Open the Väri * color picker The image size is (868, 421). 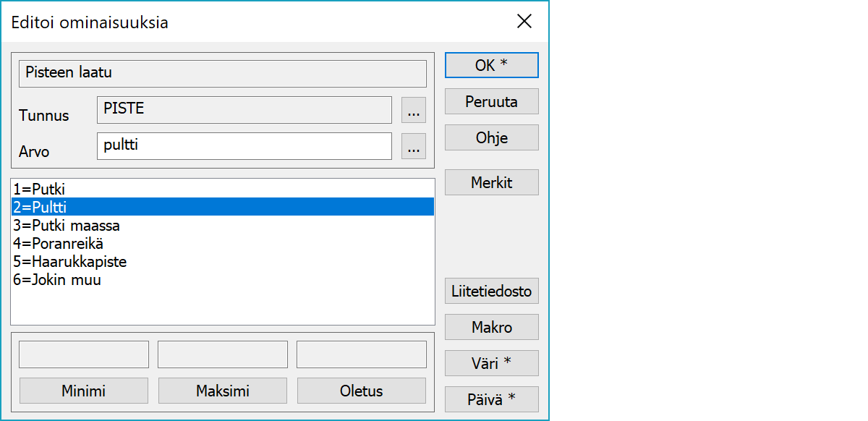pos(491,363)
